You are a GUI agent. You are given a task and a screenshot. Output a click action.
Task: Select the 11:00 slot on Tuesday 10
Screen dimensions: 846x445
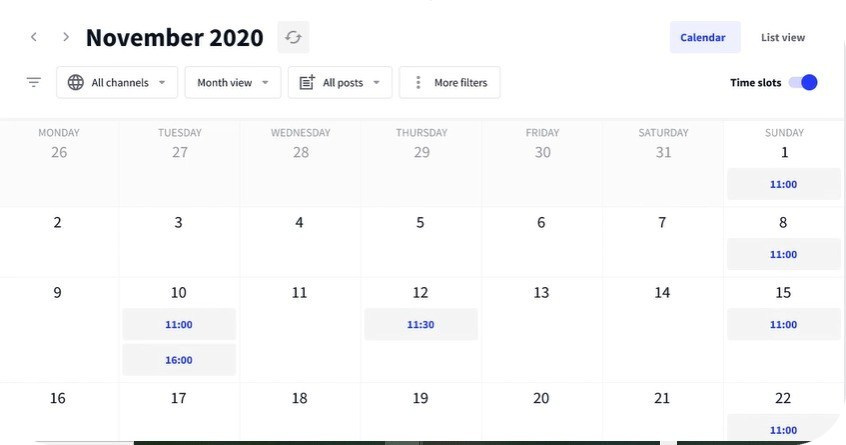(179, 324)
